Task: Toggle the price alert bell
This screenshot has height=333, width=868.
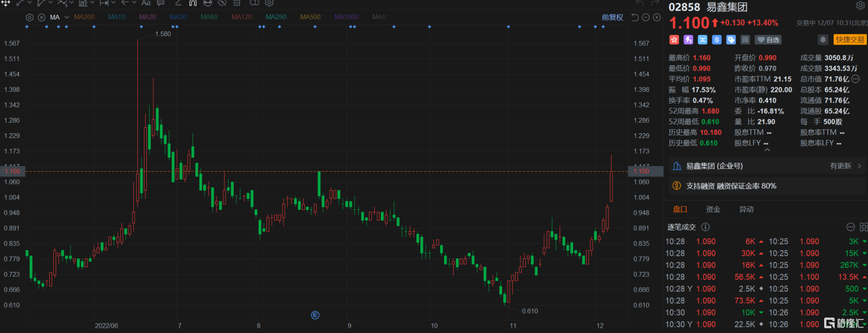Action: (x=823, y=40)
